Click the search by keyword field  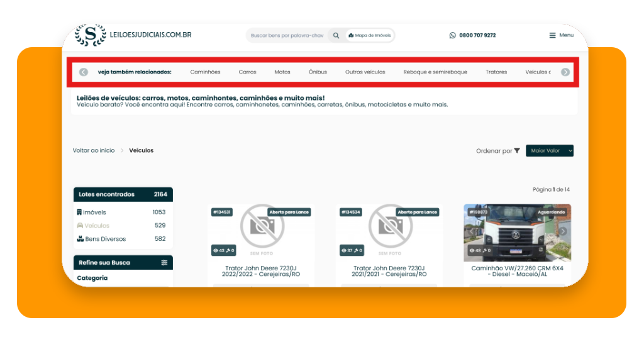pyautogui.click(x=287, y=36)
